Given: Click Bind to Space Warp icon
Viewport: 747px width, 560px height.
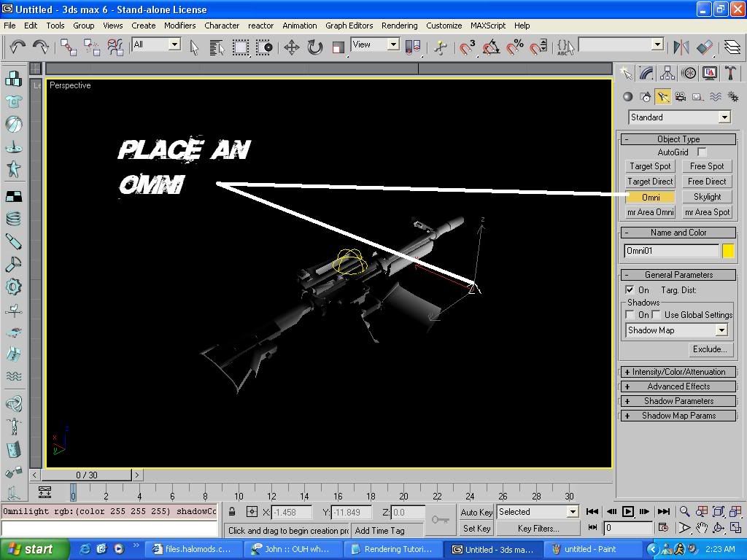Looking at the screenshot, I should tap(115, 47).
